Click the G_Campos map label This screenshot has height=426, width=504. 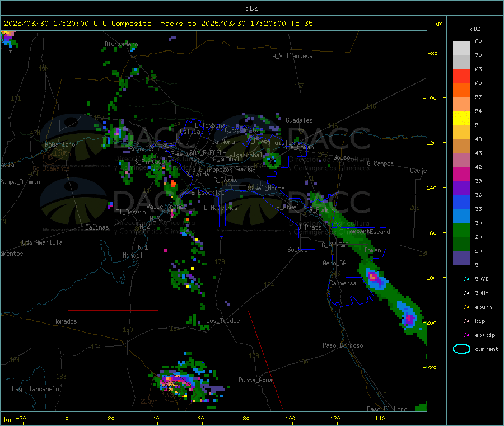(380, 163)
